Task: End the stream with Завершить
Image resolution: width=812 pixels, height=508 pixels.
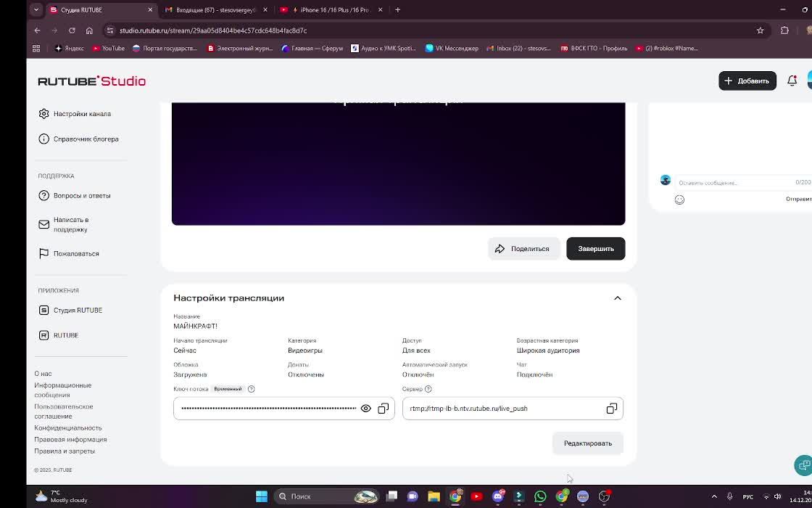Action: (x=595, y=249)
